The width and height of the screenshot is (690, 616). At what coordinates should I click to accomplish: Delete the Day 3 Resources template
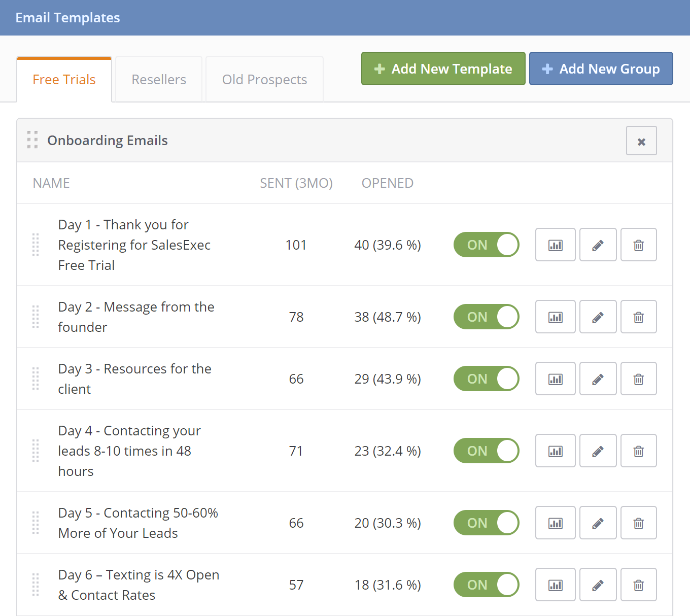point(638,379)
